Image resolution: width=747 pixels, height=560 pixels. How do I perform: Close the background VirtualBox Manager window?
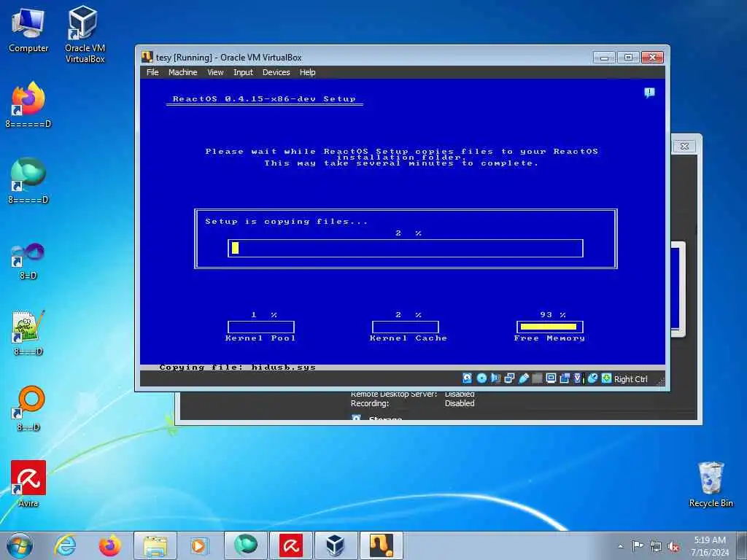[684, 146]
